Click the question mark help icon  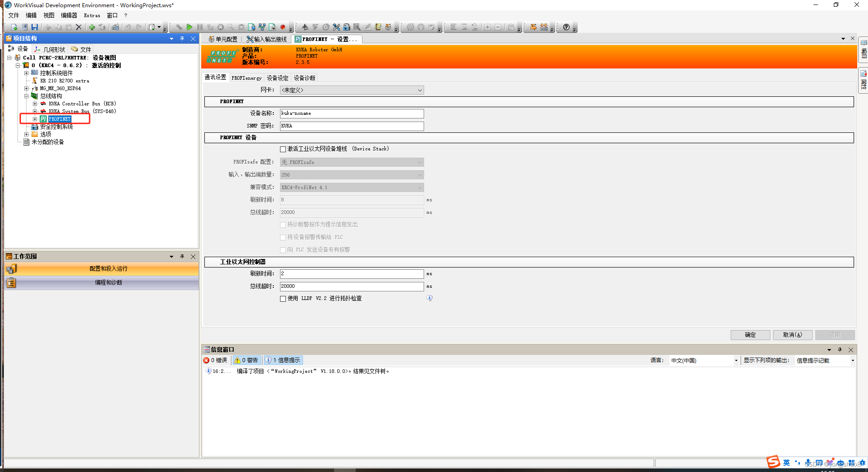pyautogui.click(x=566, y=27)
